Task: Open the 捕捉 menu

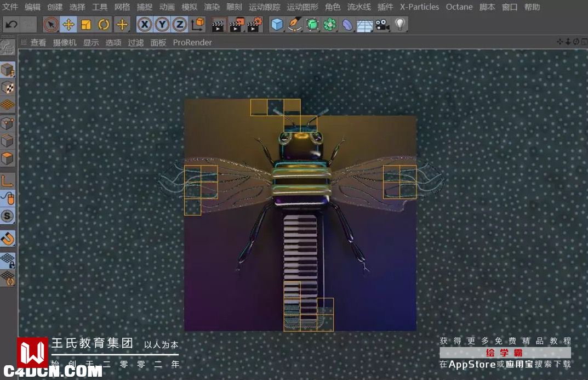Action: 145,7
